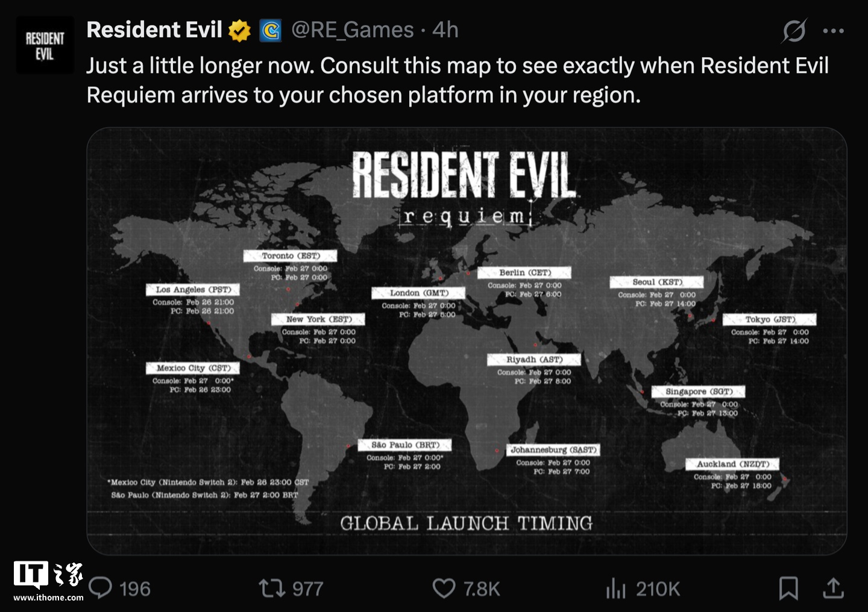Click the 7.8K likes count
868x612 pixels.
click(x=482, y=589)
